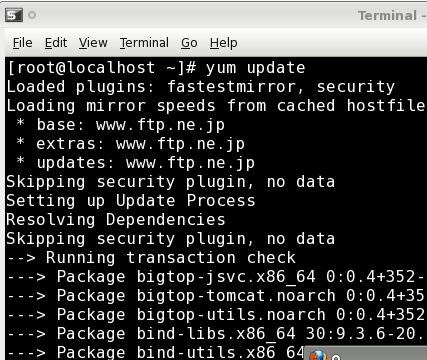This screenshot has height=360, width=427.
Task: Click the 'extras: www.ftp.ne.jp' mirror line
Action: coord(130,144)
